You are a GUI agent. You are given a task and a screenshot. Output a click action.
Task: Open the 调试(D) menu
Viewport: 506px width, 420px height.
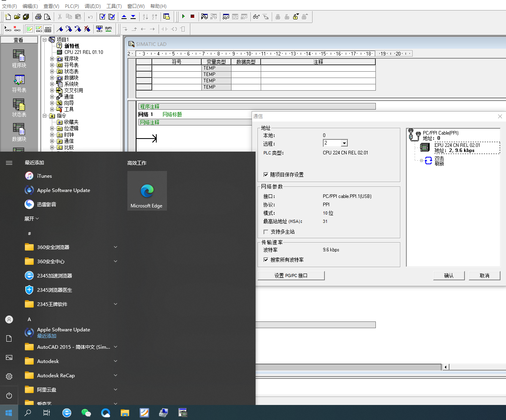tap(93, 6)
